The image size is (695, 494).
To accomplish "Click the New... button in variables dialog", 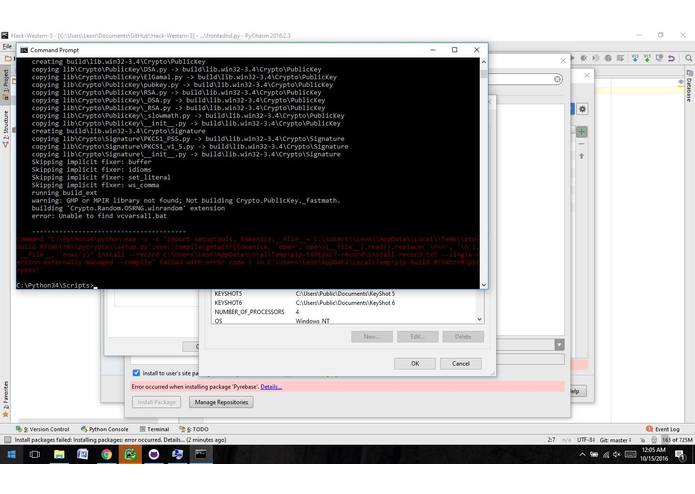I will click(371, 337).
